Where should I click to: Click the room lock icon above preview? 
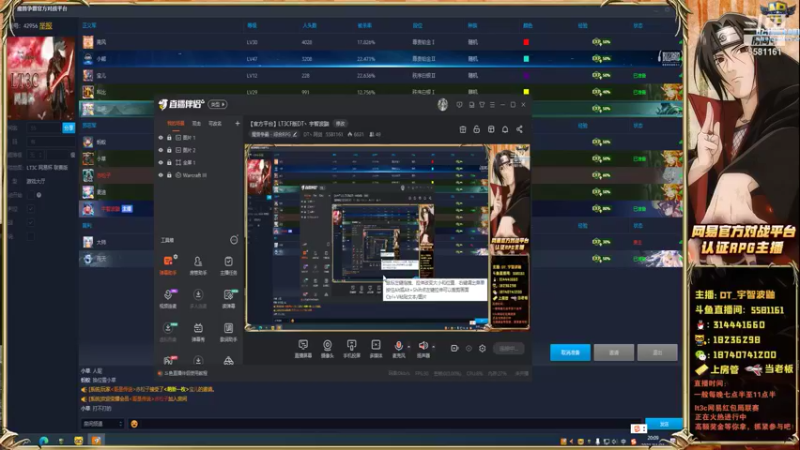tap(477, 129)
